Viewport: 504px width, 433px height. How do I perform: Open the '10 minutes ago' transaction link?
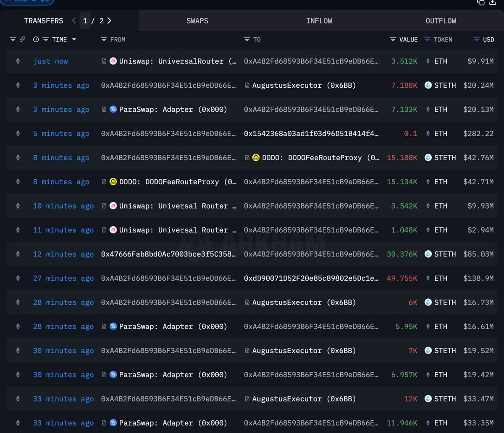[63, 206]
